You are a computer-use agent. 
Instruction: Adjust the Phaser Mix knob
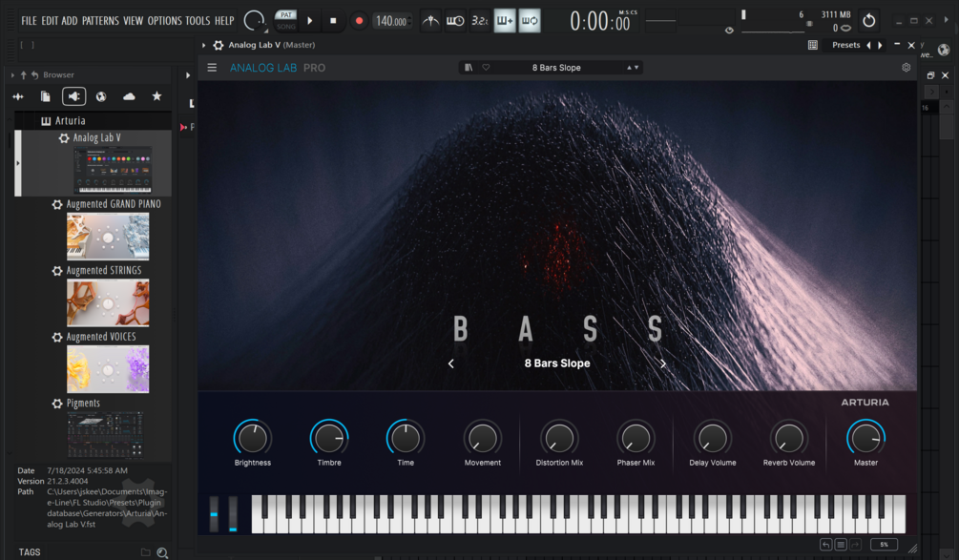[636, 438]
